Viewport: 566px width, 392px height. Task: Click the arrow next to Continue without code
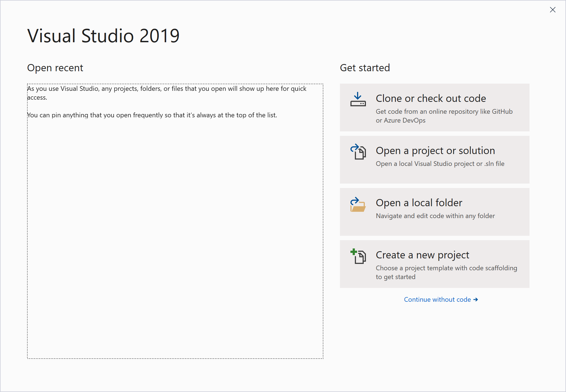(476, 300)
